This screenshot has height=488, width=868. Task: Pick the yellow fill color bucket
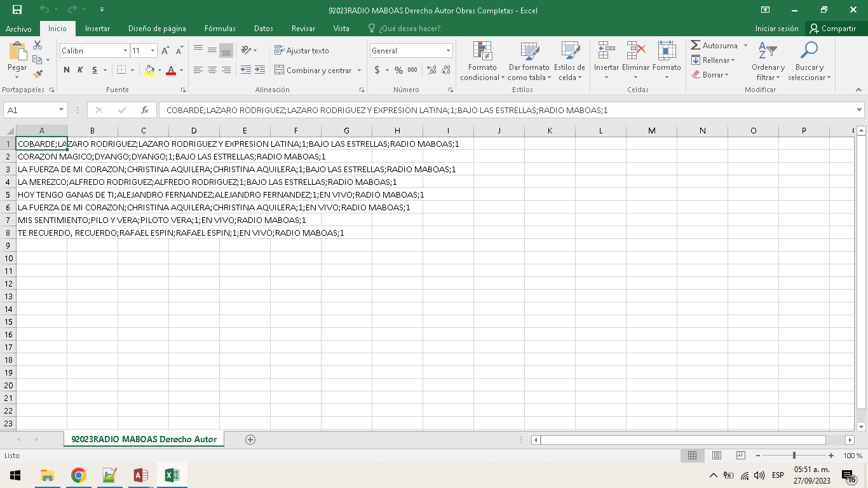[x=149, y=70]
